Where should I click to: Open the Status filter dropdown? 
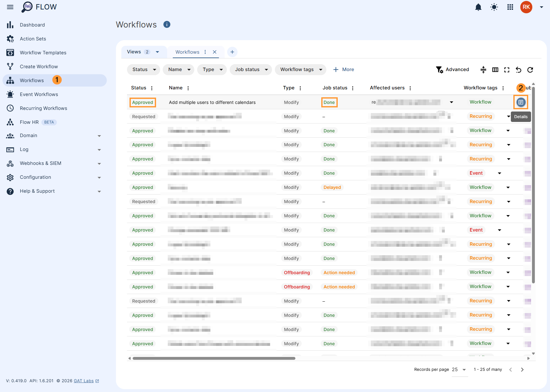[143, 69]
